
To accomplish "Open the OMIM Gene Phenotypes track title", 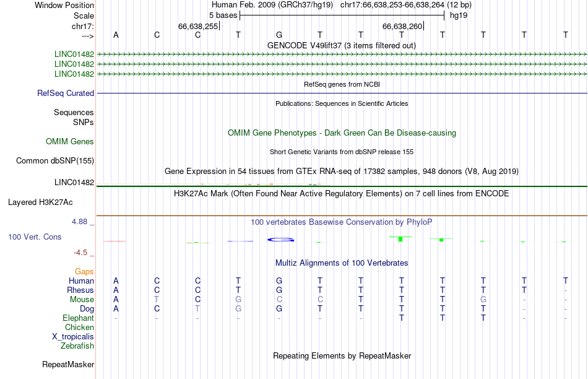I will pos(342,133).
